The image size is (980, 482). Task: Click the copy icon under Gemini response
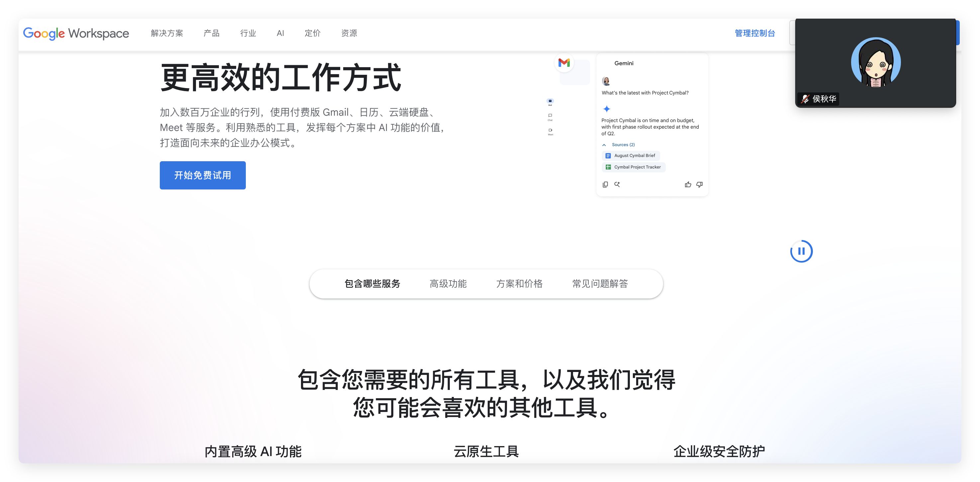click(x=605, y=184)
